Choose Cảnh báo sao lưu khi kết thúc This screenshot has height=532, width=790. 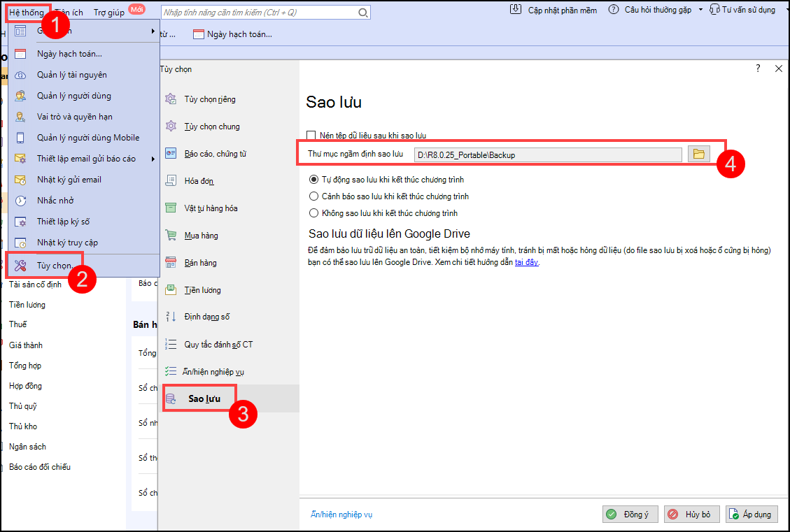coord(313,196)
